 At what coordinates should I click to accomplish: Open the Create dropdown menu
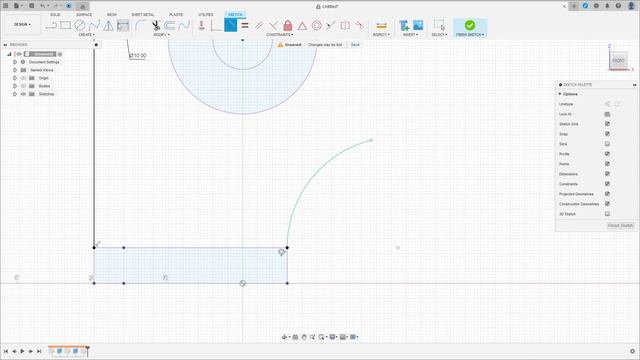coord(87,35)
